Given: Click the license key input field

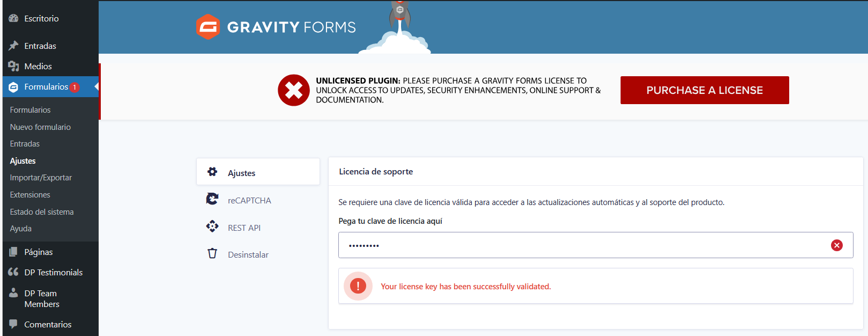Looking at the screenshot, I should [x=596, y=245].
